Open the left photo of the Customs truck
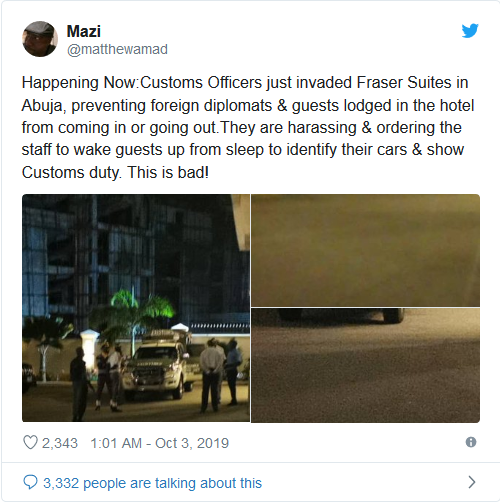This screenshot has height=502, width=500. [x=136, y=308]
